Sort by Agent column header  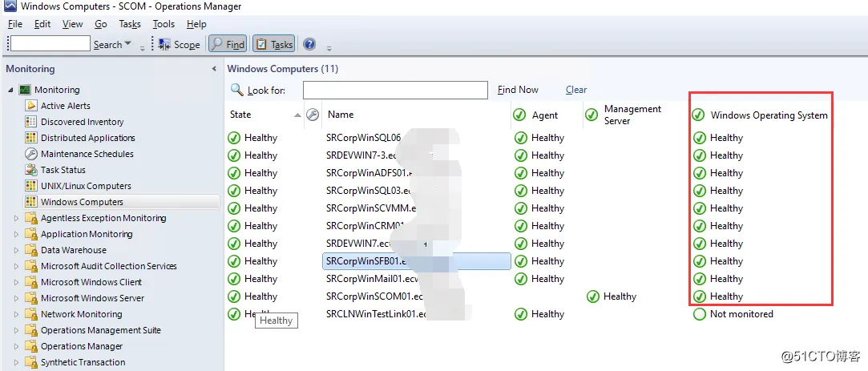pyautogui.click(x=545, y=115)
